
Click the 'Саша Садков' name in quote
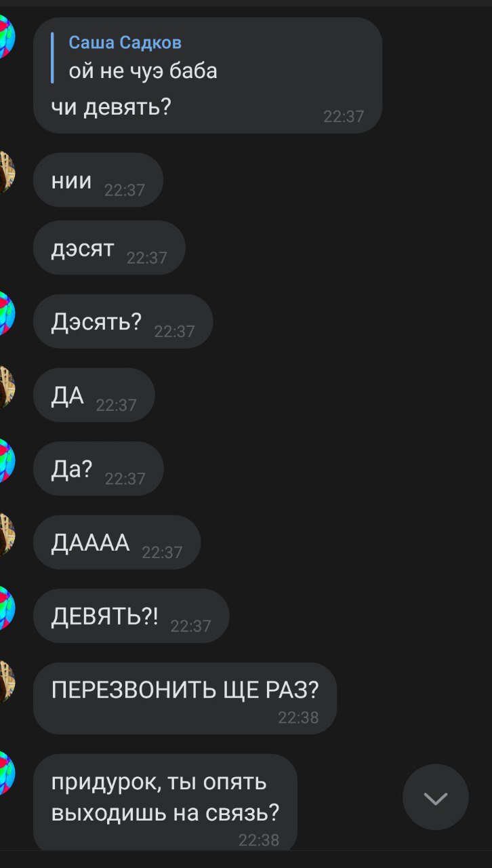[125, 43]
